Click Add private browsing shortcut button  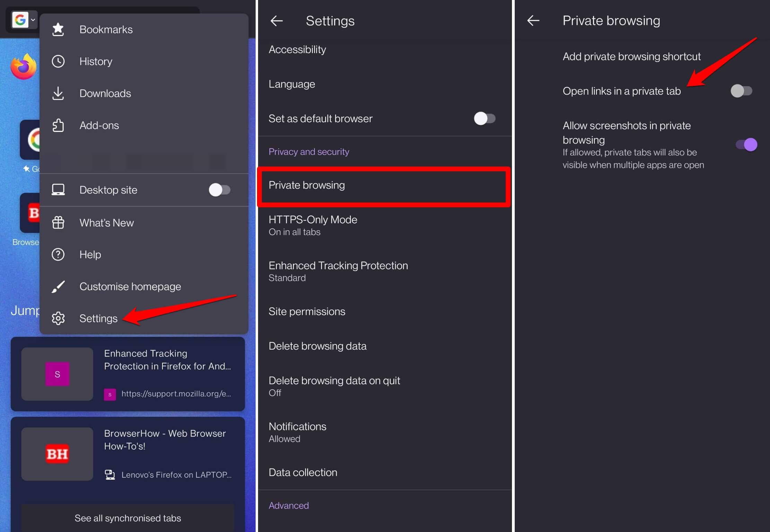tap(631, 56)
